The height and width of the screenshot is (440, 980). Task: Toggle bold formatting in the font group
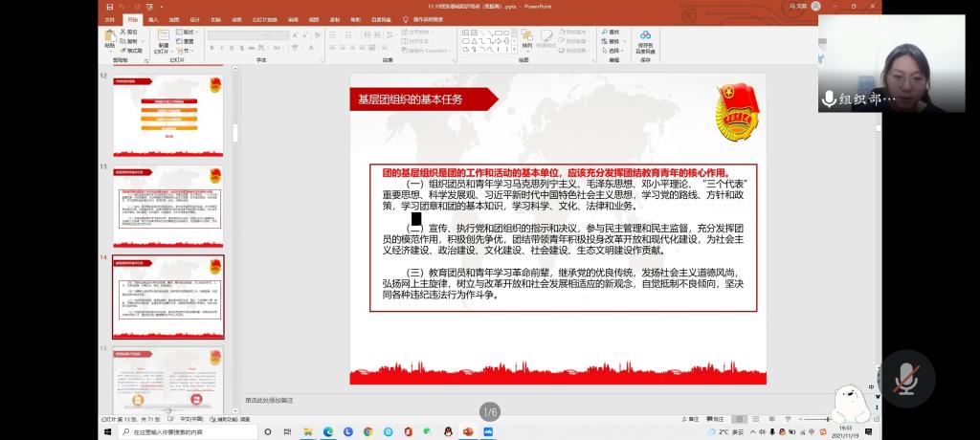pyautogui.click(x=212, y=50)
